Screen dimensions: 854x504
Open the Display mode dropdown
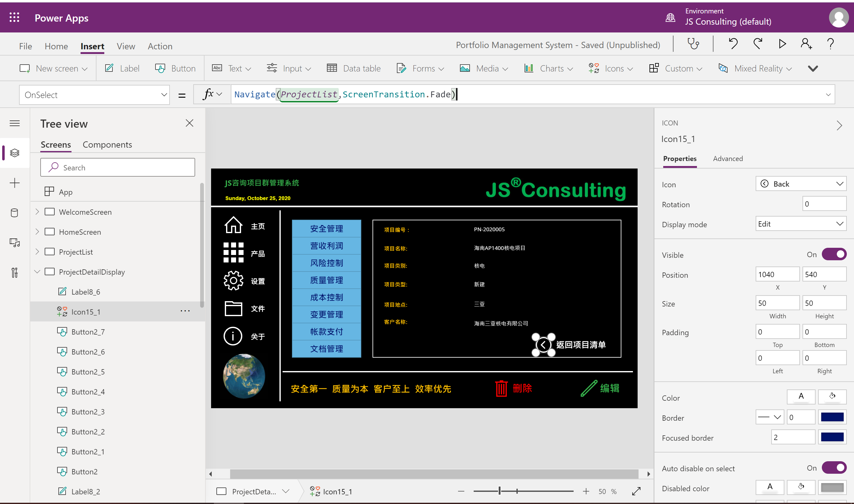[x=801, y=224]
